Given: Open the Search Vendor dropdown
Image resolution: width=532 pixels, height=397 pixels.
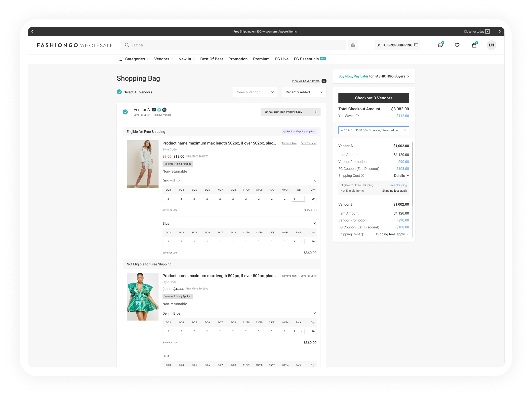Looking at the screenshot, I should point(255,92).
